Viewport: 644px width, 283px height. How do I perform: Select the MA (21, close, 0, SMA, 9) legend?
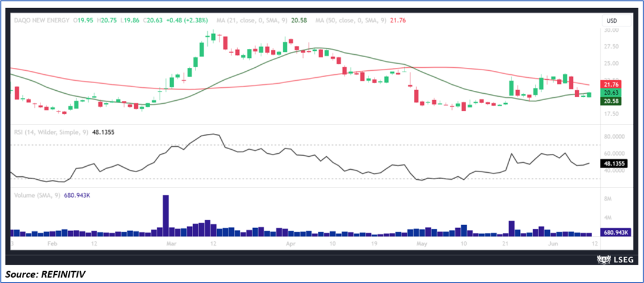(x=253, y=20)
